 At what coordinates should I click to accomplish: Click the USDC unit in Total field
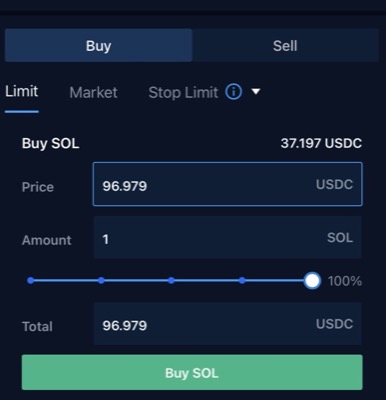[x=334, y=324]
